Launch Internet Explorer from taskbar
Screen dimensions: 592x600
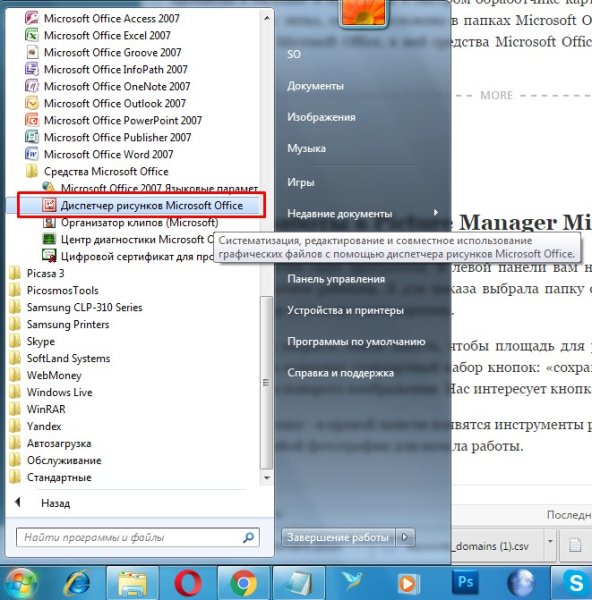pyautogui.click(x=77, y=583)
